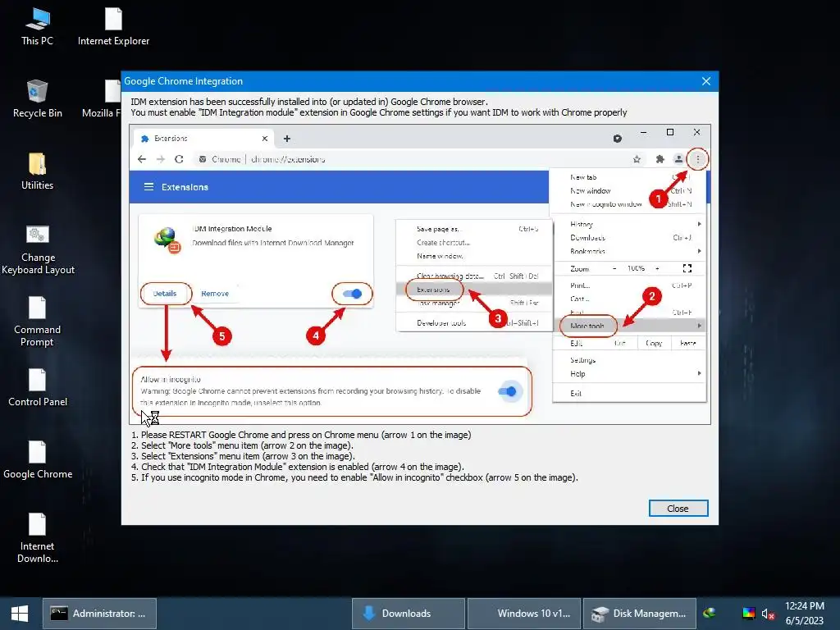
Task: Open the Windows Start menu
Action: pos(20,614)
